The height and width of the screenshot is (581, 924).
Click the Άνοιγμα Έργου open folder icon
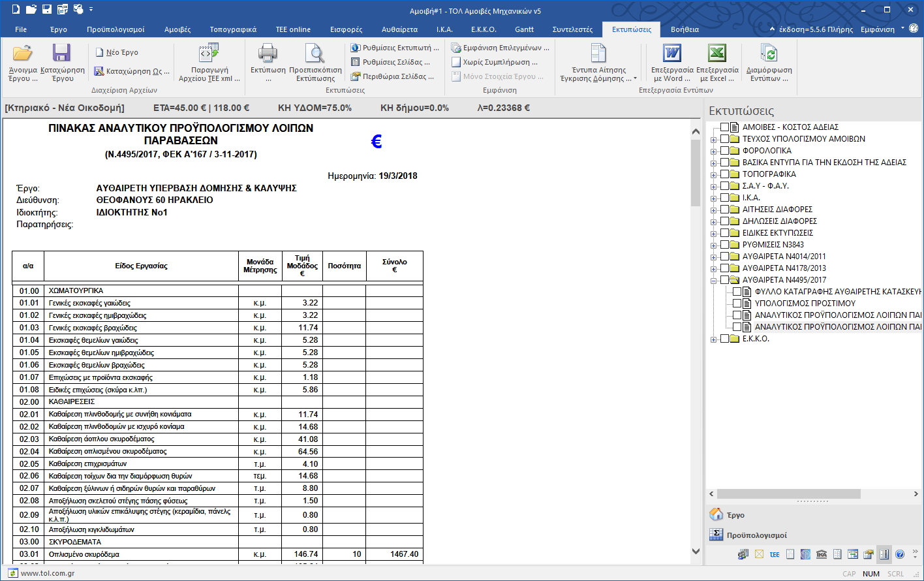(22, 54)
